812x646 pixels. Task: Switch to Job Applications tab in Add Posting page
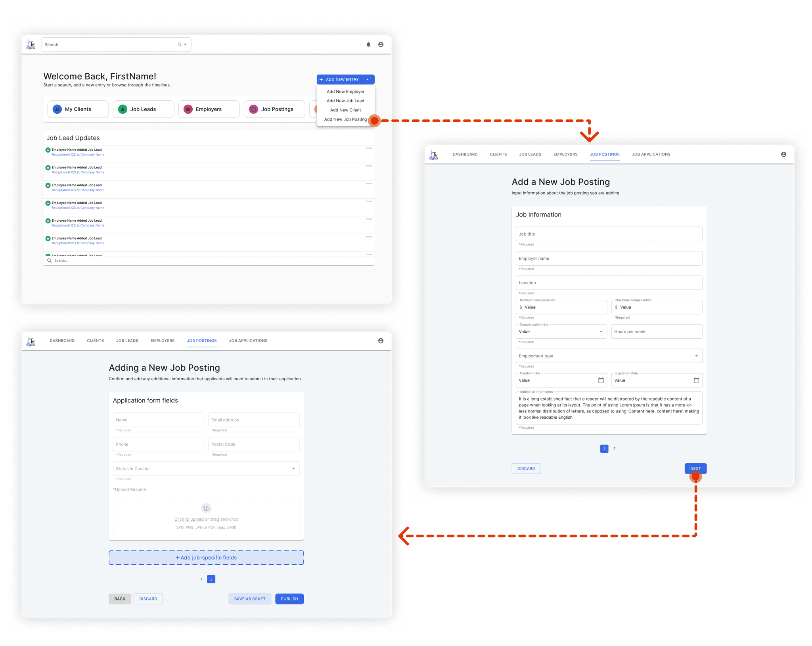pos(651,154)
